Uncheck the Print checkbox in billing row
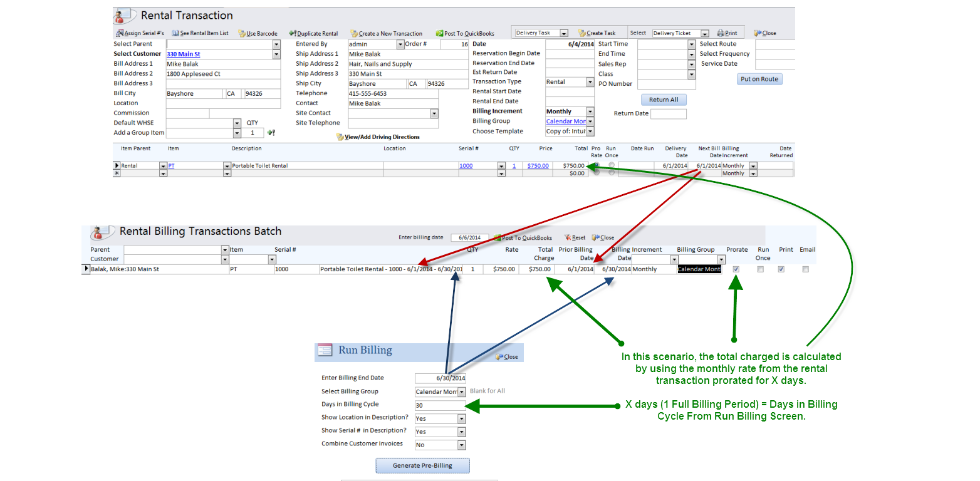Screen dimensions: 980x481 coord(781,269)
